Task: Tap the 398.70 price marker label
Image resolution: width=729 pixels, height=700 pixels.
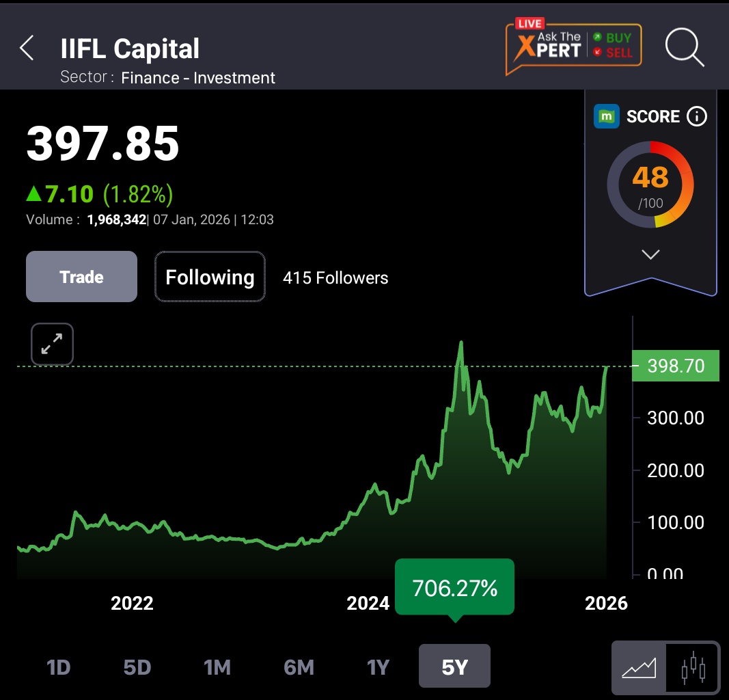Action: tap(676, 366)
